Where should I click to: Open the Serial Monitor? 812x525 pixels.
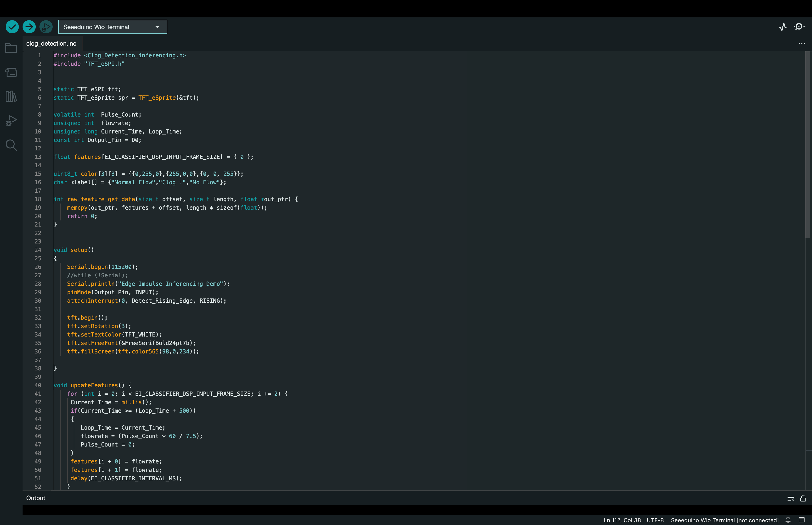pyautogui.click(x=799, y=27)
